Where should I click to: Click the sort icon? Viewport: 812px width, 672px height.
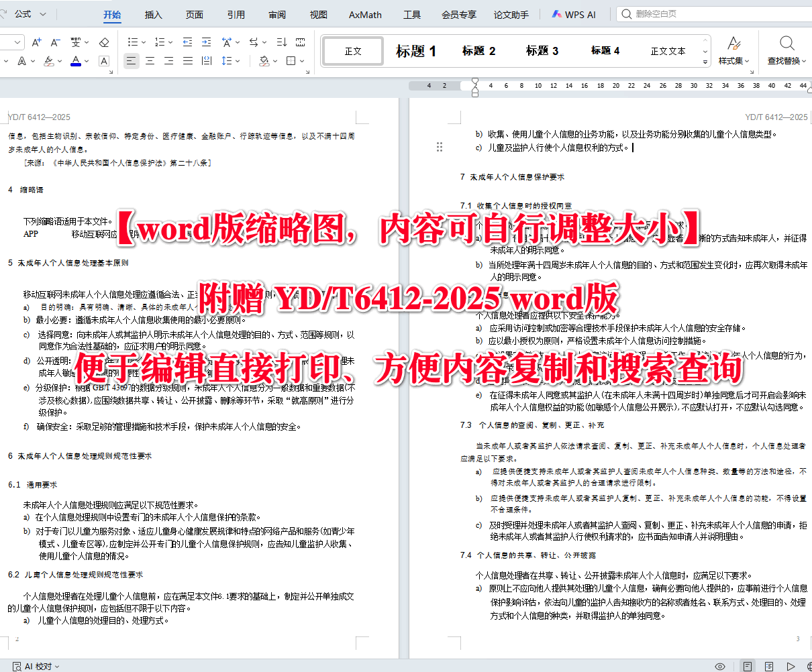point(281,42)
